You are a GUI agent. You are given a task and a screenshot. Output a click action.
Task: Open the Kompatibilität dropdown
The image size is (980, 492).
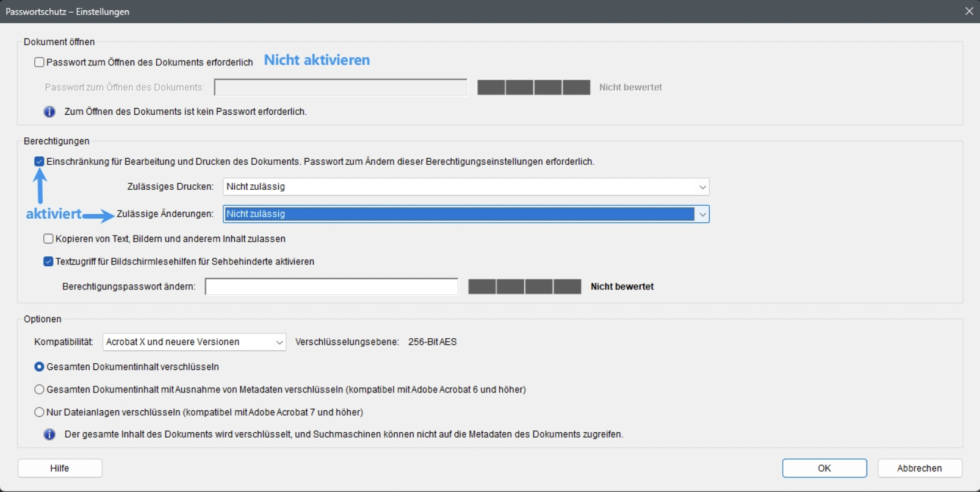[194, 342]
